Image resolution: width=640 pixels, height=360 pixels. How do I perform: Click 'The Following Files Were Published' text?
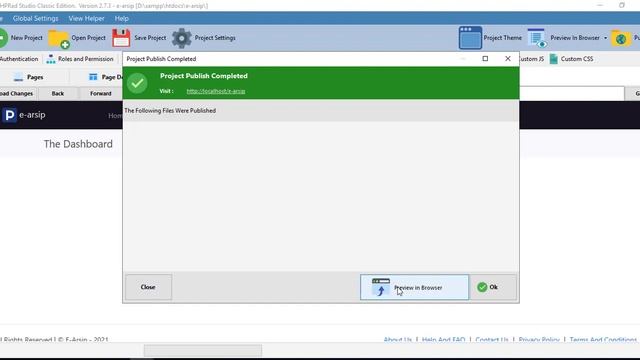tap(170, 111)
